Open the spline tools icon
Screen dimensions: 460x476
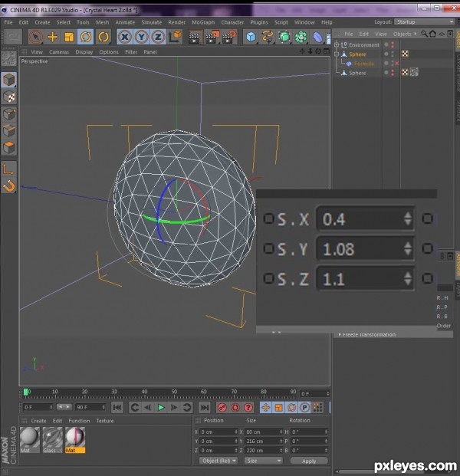click(x=268, y=38)
